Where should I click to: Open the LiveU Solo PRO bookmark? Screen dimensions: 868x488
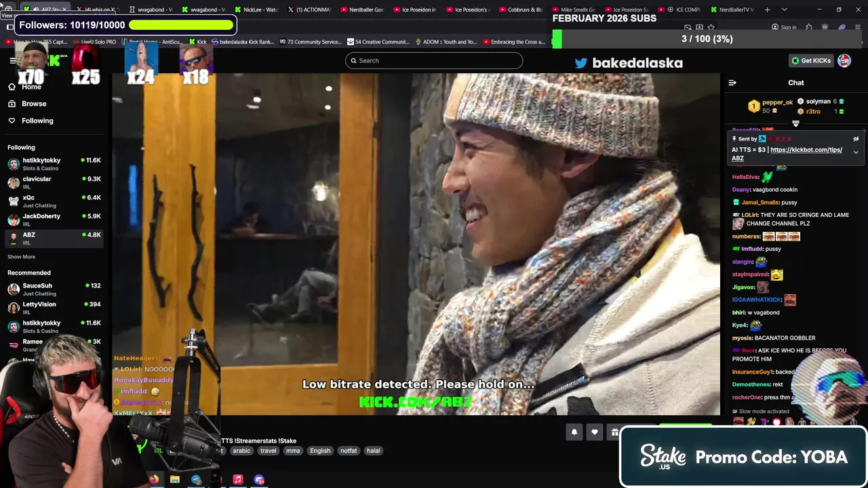click(94, 42)
